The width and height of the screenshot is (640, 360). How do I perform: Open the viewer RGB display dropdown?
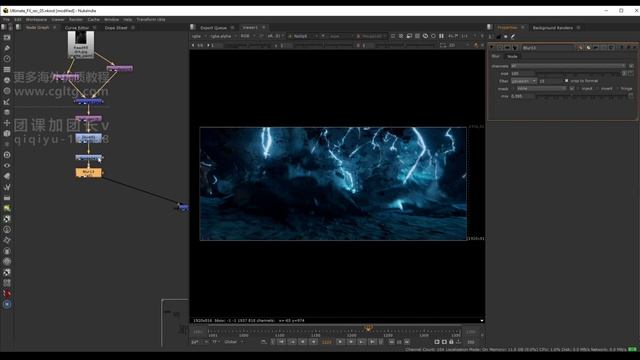coord(248,36)
